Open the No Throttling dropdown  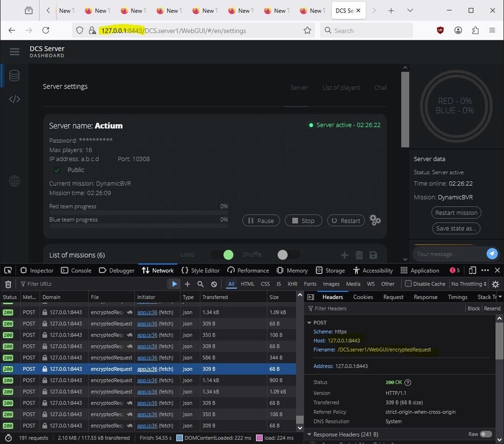[470, 284]
